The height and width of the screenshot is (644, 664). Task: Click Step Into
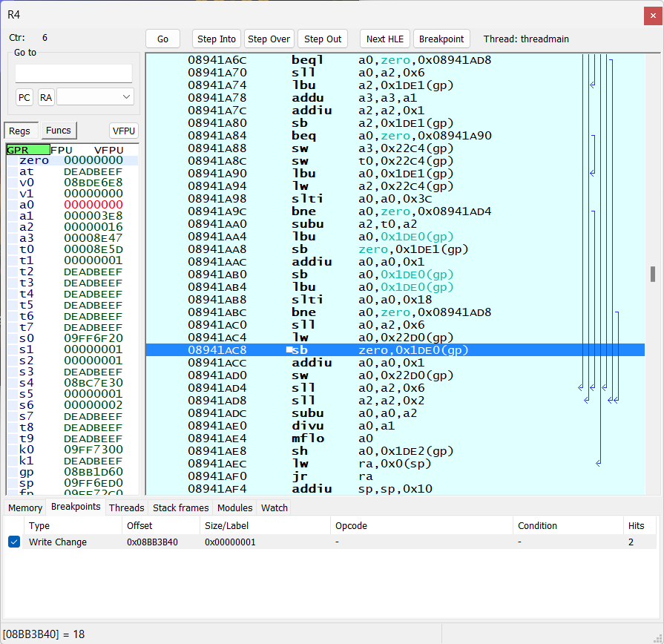217,39
